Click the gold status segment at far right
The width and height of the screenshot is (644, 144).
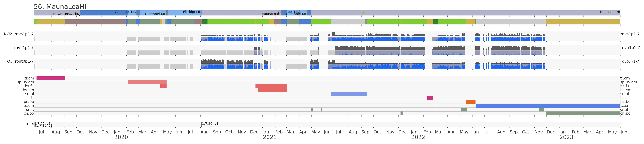click(x=583, y=22)
